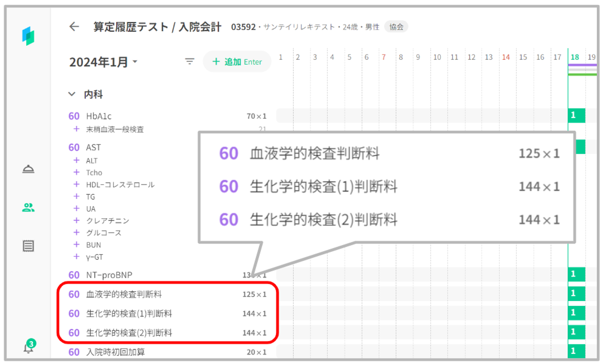This screenshot has width=604, height=364.
Task: Click the back arrow icon
Action: (74, 27)
